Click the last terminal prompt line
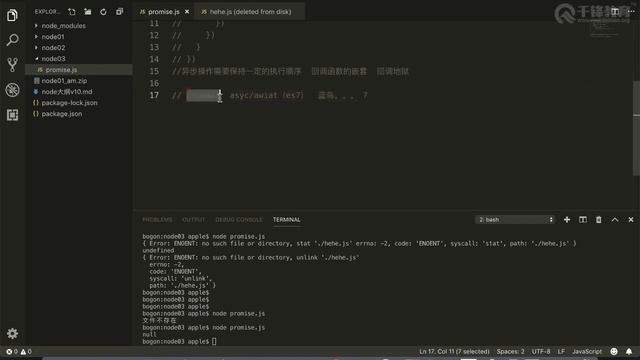This screenshot has width=640, height=360. (180, 342)
